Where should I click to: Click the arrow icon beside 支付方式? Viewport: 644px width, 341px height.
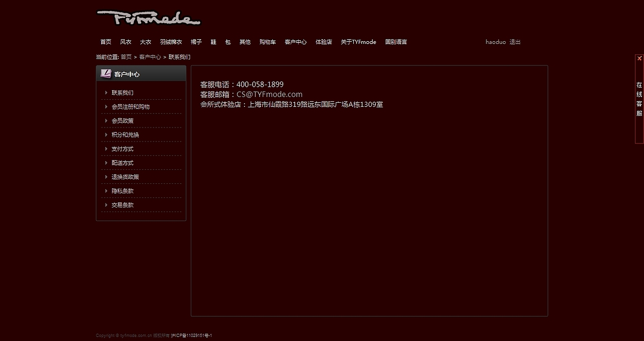[x=106, y=149]
